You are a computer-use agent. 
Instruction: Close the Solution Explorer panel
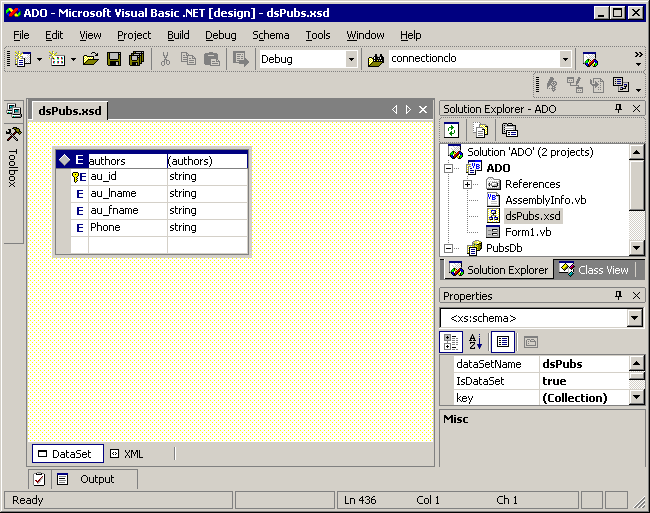636,109
